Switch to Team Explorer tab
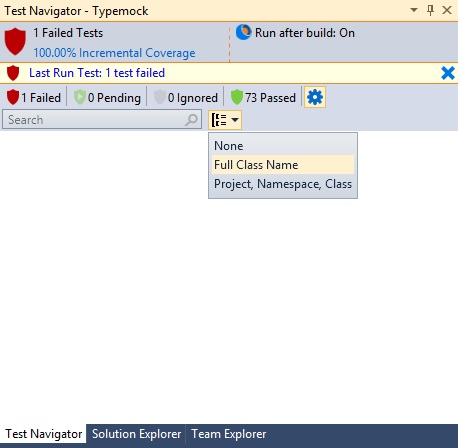 tap(229, 434)
